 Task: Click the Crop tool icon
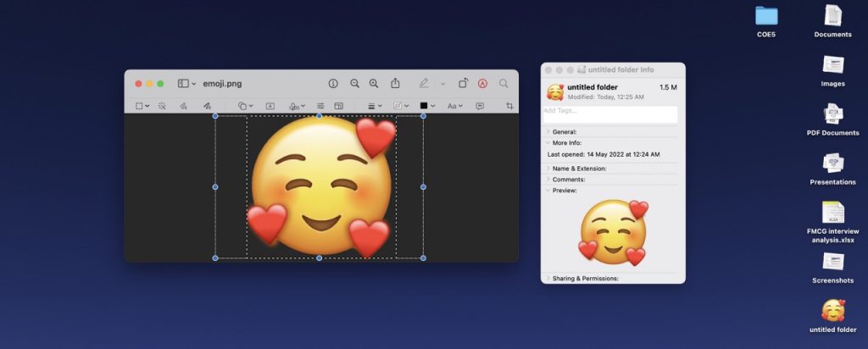[x=509, y=106]
